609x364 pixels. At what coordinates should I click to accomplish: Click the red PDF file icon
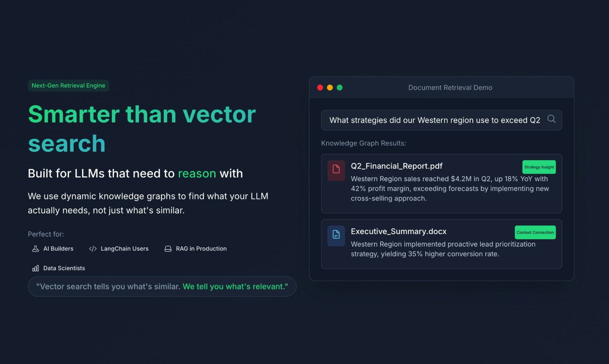[x=336, y=170]
